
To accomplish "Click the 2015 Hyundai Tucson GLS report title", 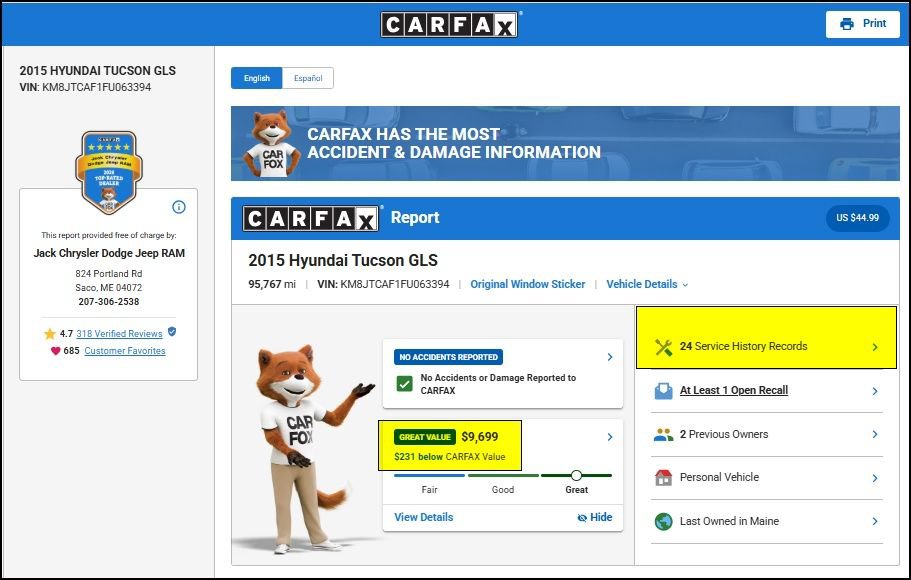I will coord(343,260).
